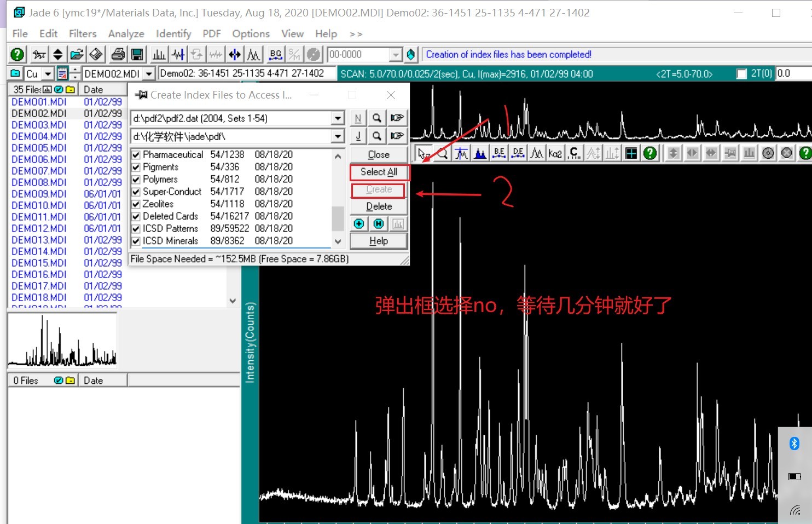The image size is (812, 524).
Task: Click the subfile list vertical scrollbar thumb
Action: point(338,218)
